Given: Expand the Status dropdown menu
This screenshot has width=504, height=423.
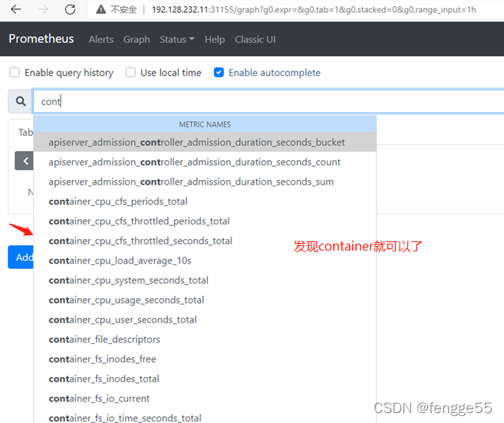Looking at the screenshot, I should [x=176, y=39].
